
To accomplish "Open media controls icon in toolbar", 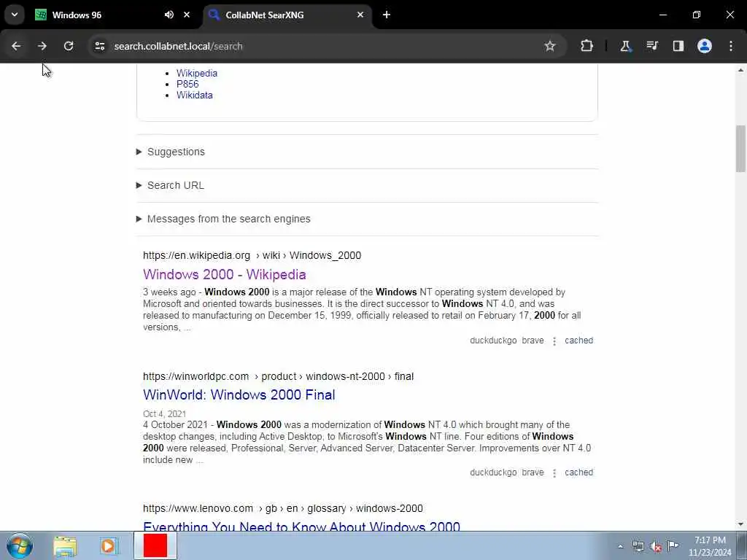I will click(651, 46).
